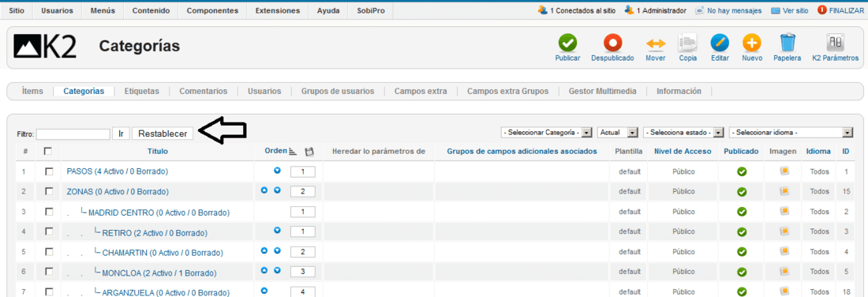Check the MADRID CENTRO row checkbox
Screen dimensions: 868x297
(49, 212)
